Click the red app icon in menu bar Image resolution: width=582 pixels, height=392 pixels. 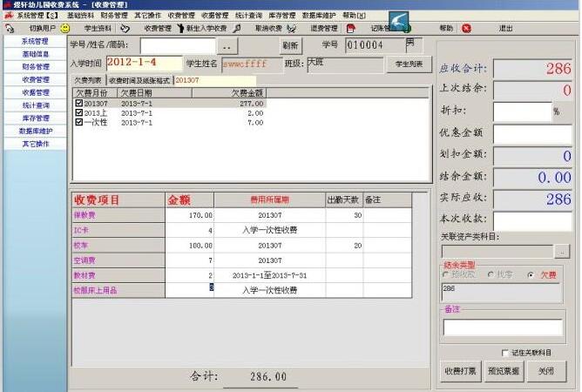pyautogui.click(x=8, y=16)
